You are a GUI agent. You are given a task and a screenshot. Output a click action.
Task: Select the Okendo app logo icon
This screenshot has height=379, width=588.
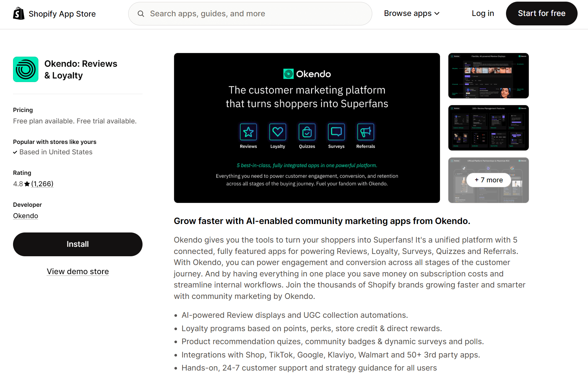tap(25, 69)
